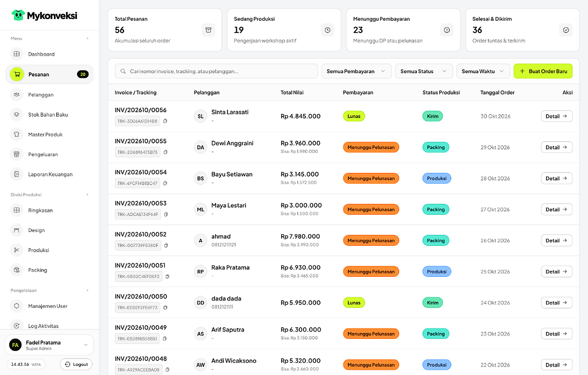Click Menunggu Pelunasan badge for Raka Pratama
Screen dimensions: 588x375
371,272
